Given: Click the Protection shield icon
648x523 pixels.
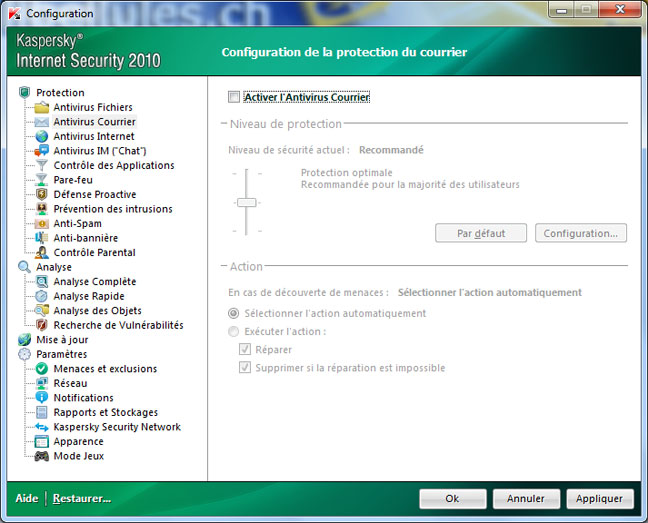Looking at the screenshot, I should [24, 92].
